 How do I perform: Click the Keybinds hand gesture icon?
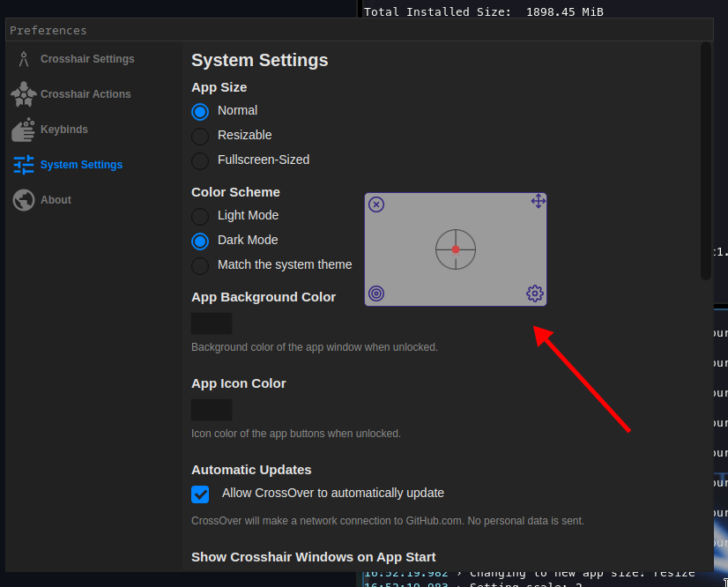coord(21,130)
